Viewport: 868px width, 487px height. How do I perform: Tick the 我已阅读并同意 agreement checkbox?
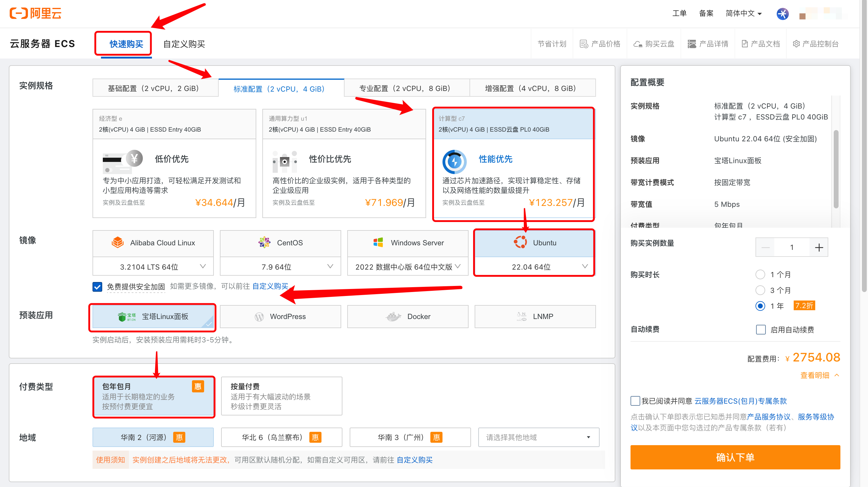click(x=635, y=401)
